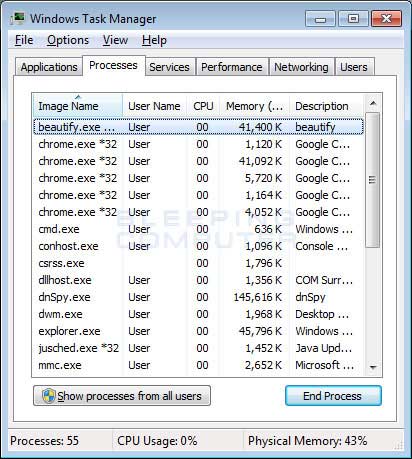Close the Windows Task Manager window
The width and height of the screenshot is (412, 459).
click(x=386, y=19)
